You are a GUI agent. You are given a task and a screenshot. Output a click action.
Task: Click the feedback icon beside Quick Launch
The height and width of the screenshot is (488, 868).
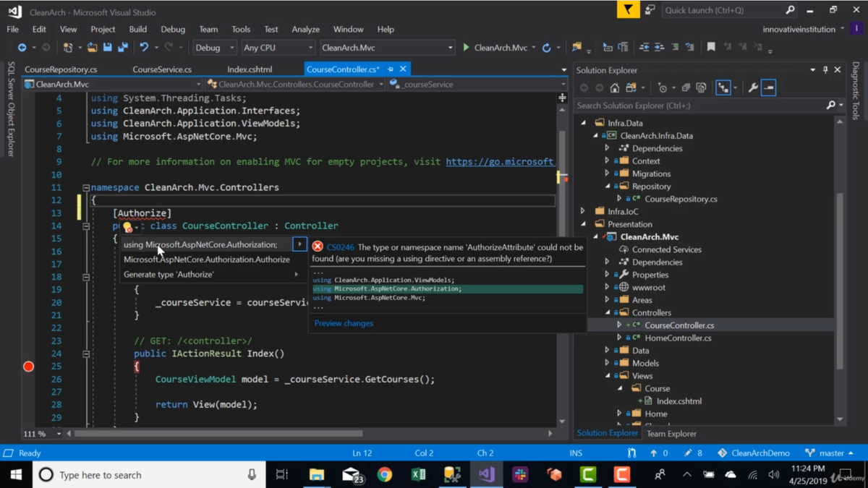point(650,10)
